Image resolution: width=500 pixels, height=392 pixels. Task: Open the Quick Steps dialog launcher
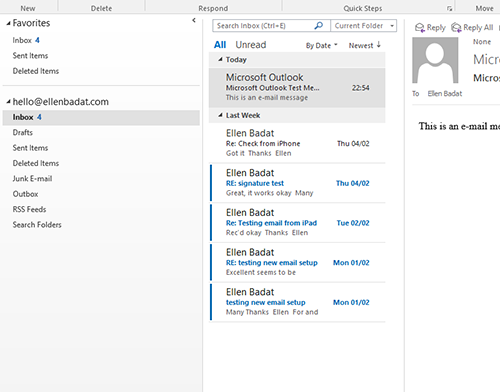(449, 9)
